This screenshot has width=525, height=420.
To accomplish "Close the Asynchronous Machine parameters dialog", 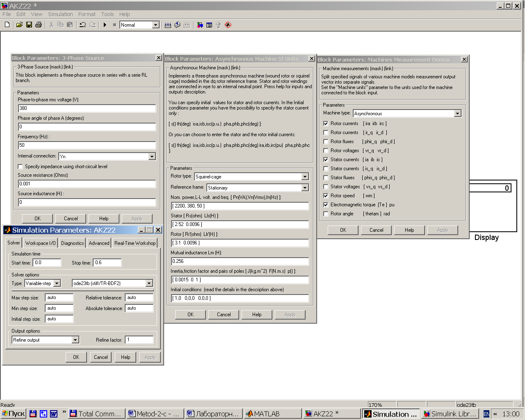I will point(312,59).
